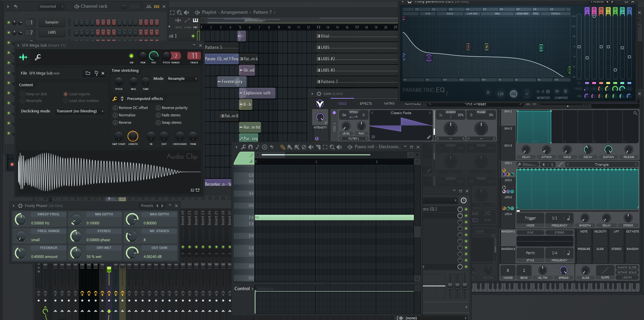644x320 pixels.
Task: Click the Freeze airy clip in Playlist
Action: (232, 82)
